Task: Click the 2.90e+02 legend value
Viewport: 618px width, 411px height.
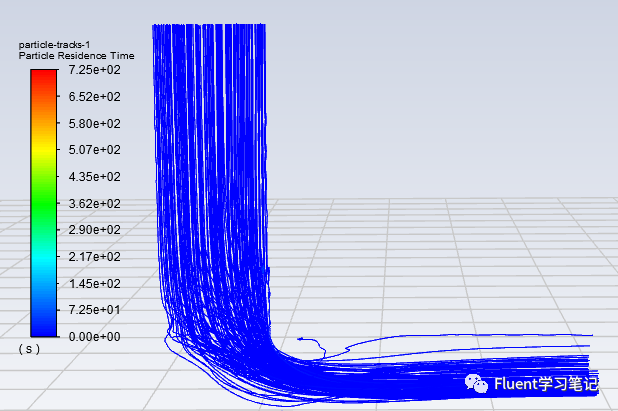Action: [x=95, y=230]
